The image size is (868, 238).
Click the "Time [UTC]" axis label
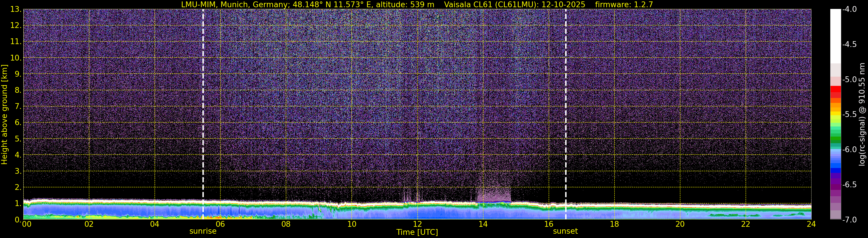pyautogui.click(x=417, y=232)
